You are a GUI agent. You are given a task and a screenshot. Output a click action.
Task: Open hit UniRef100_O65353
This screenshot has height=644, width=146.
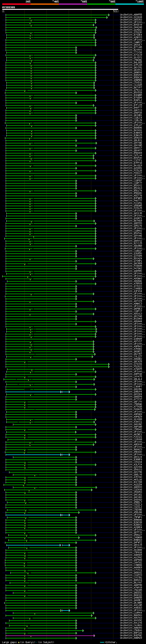(131, 20)
